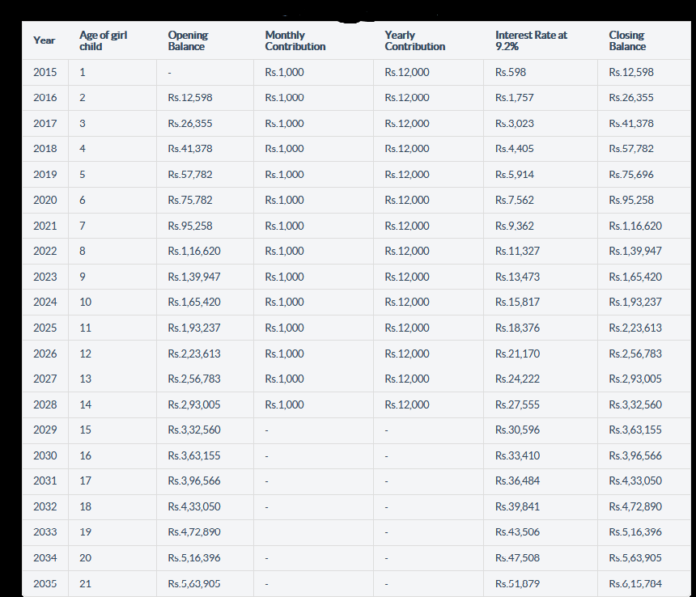Click the 2018 closing balance Rs.57,782

(x=631, y=149)
